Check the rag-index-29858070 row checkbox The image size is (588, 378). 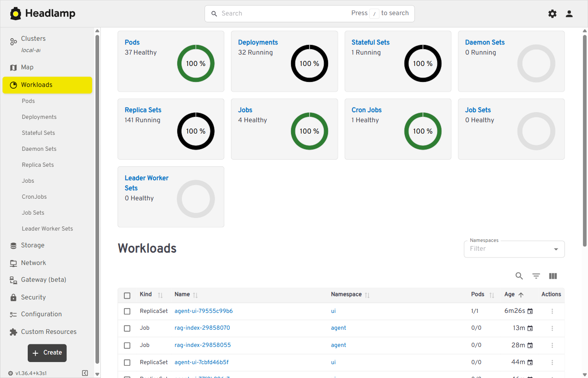click(127, 328)
